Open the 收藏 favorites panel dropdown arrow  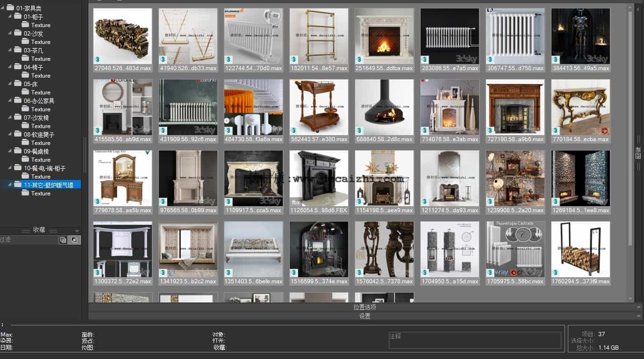[77, 230]
